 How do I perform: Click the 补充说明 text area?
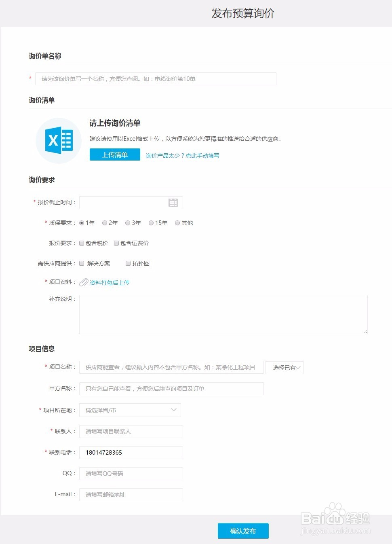point(223,314)
